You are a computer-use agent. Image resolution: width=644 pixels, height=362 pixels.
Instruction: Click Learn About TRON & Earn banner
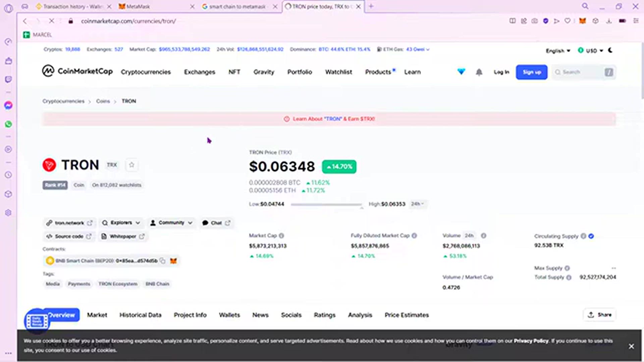[329, 119]
